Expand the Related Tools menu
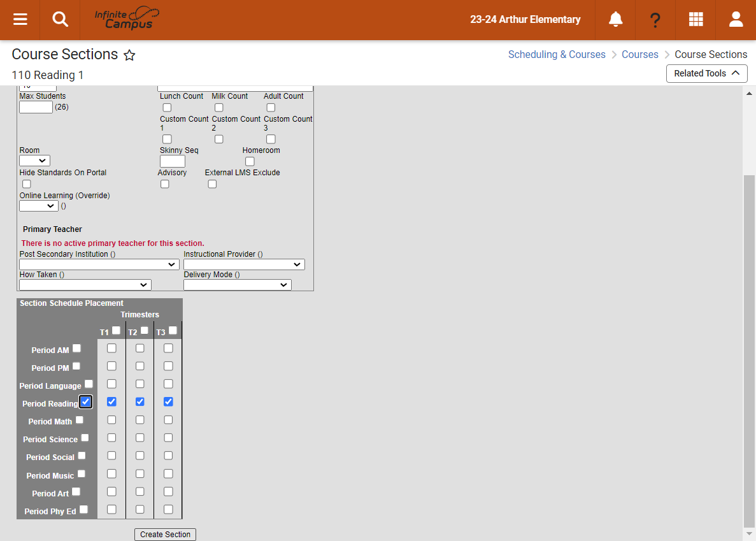Viewport: 756px width, 541px height. 706,73
